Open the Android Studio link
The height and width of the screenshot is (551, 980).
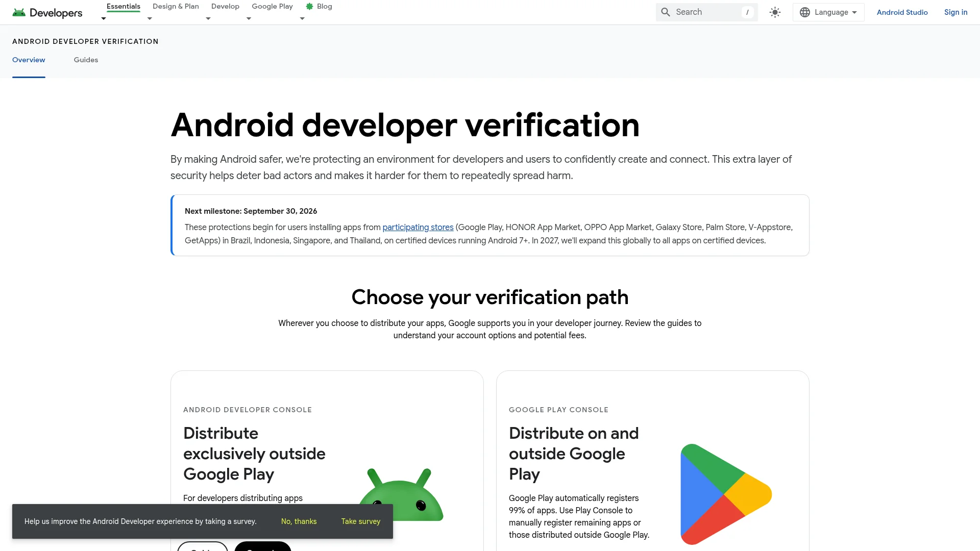902,12
